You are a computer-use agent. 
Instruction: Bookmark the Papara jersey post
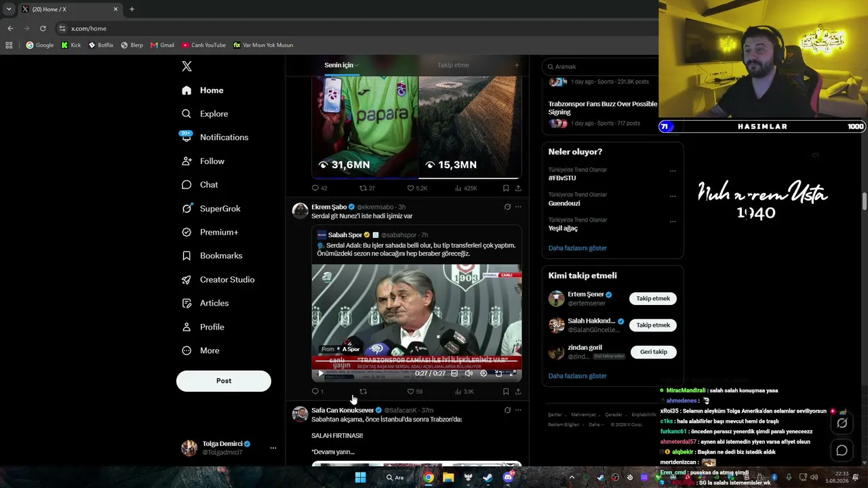(506, 188)
